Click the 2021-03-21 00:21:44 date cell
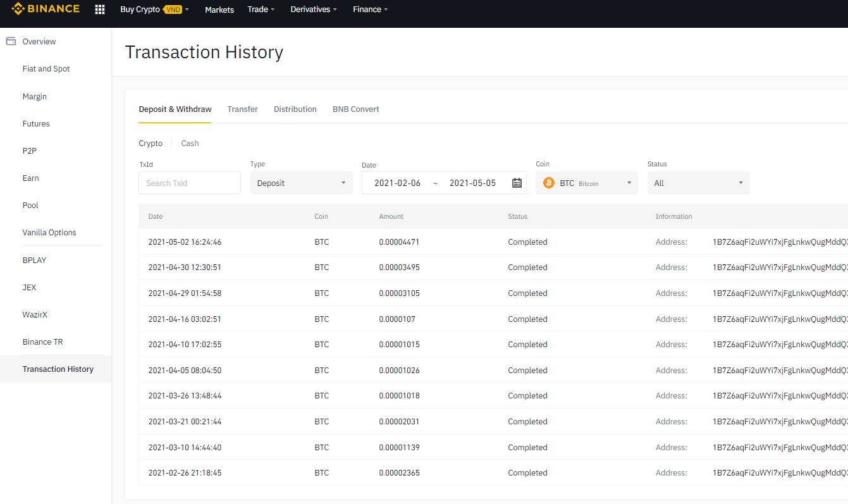848x504 pixels. point(185,422)
